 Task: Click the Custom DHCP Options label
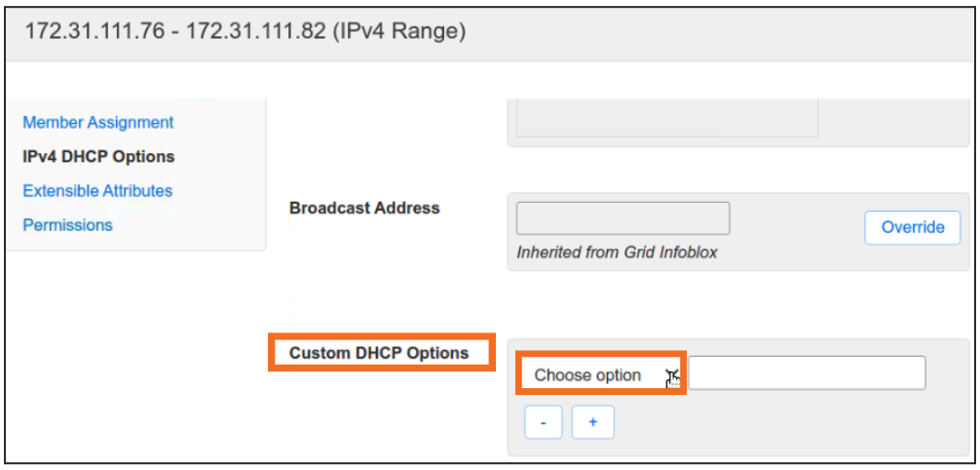click(379, 353)
